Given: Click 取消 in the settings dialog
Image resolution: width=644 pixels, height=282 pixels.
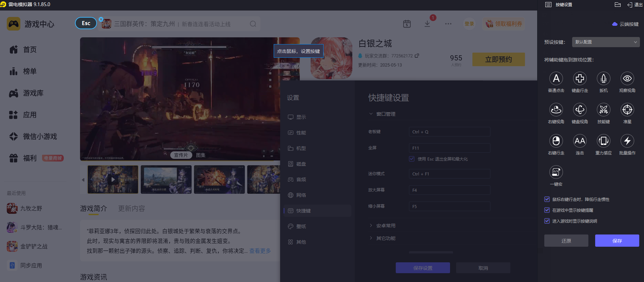Looking at the screenshot, I should 483,268.
